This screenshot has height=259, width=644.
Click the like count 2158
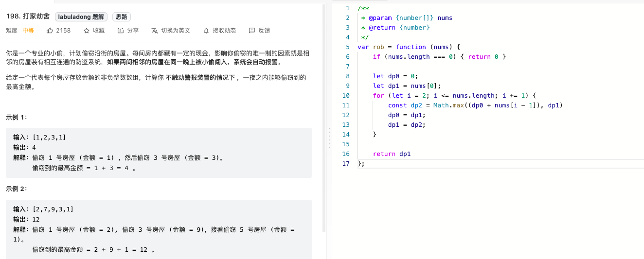pyautogui.click(x=63, y=31)
